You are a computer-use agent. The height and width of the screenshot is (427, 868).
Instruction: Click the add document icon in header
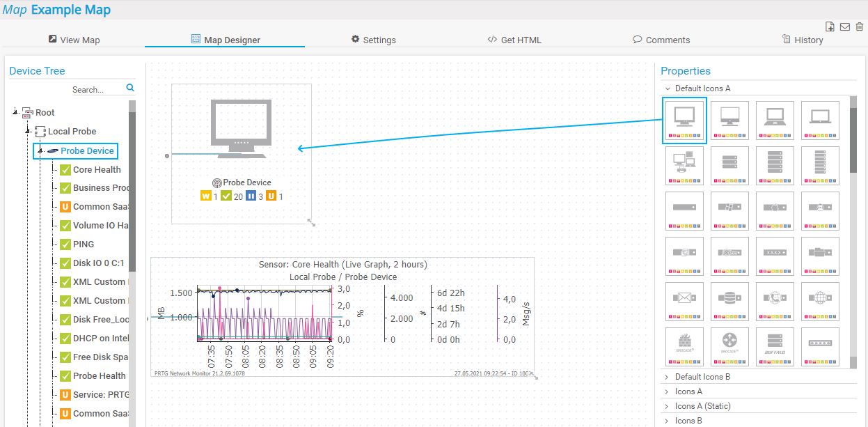[830, 27]
